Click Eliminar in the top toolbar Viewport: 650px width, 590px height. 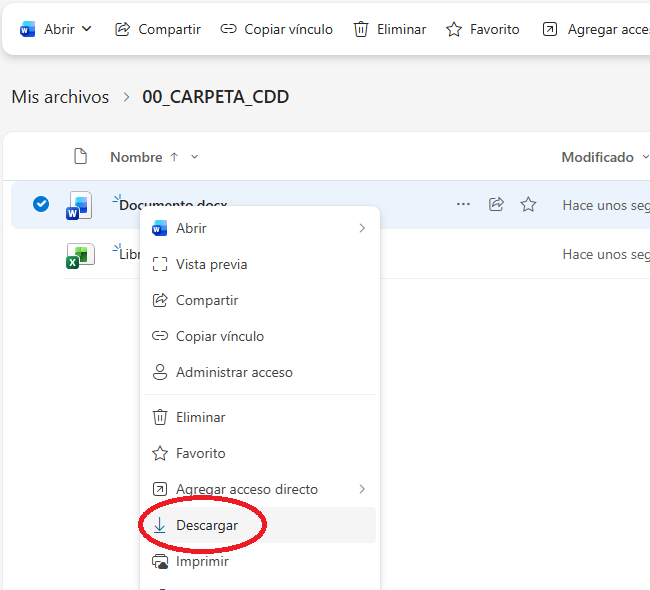click(x=390, y=29)
